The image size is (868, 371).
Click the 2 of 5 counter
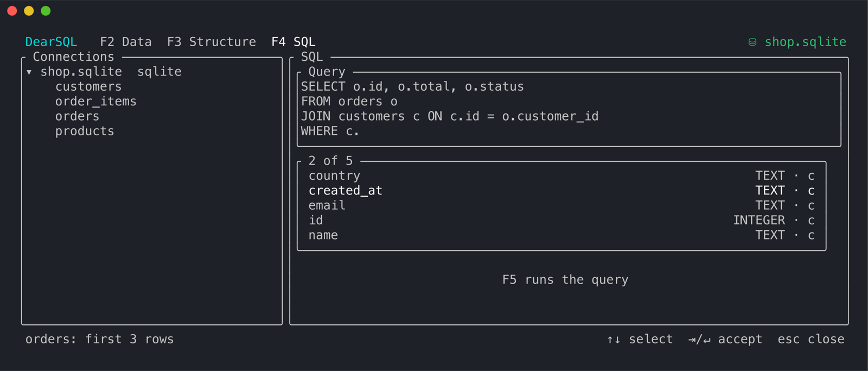click(x=330, y=161)
